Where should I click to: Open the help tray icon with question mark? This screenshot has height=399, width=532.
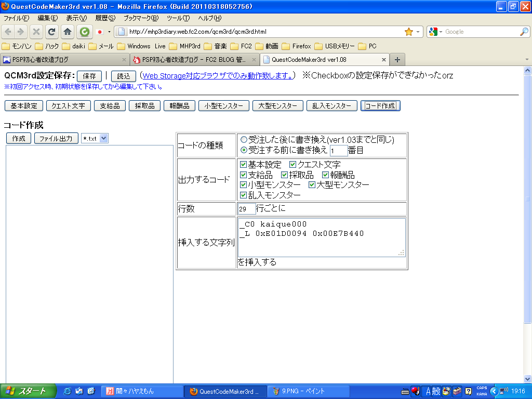pyautogui.click(x=468, y=392)
